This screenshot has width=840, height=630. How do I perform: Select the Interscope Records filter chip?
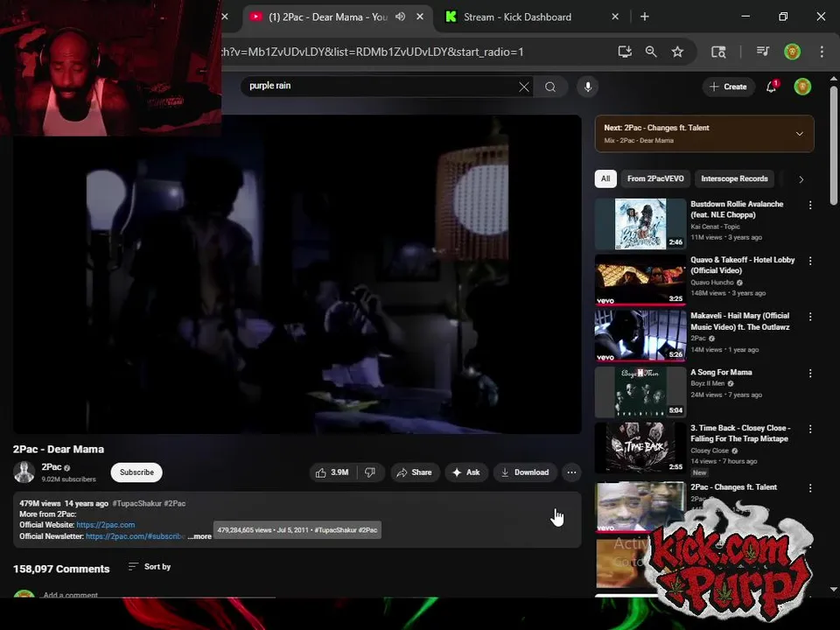[734, 178]
